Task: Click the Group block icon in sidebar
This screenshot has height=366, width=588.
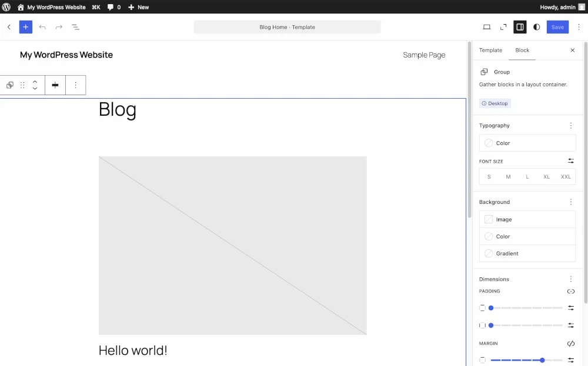Action: [x=484, y=72]
